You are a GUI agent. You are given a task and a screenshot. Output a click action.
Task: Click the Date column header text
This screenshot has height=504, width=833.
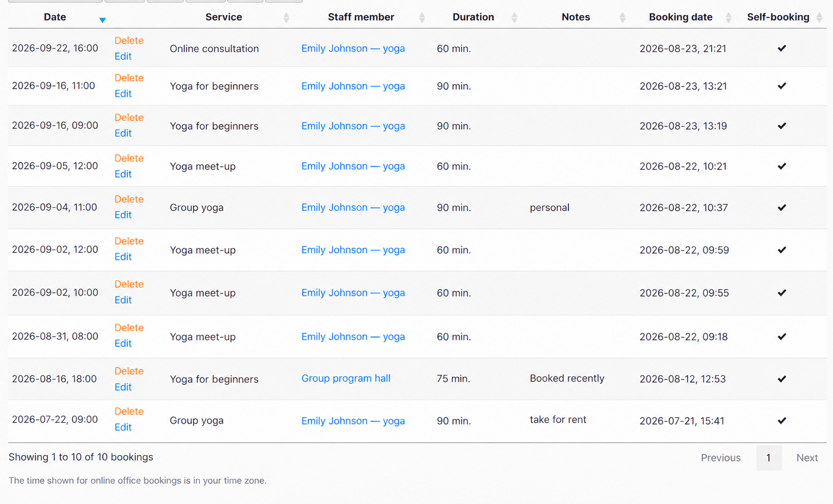pyautogui.click(x=55, y=17)
